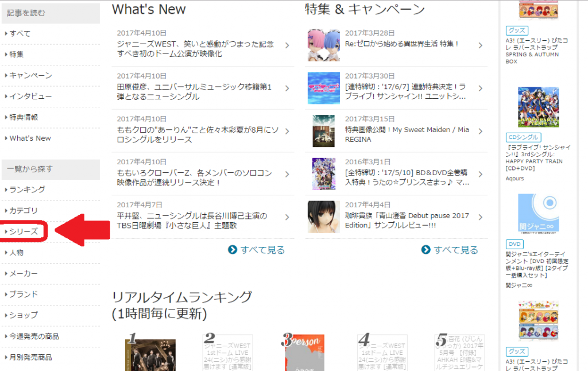Open the 平井堅 ニューシングル news link

coord(192,221)
